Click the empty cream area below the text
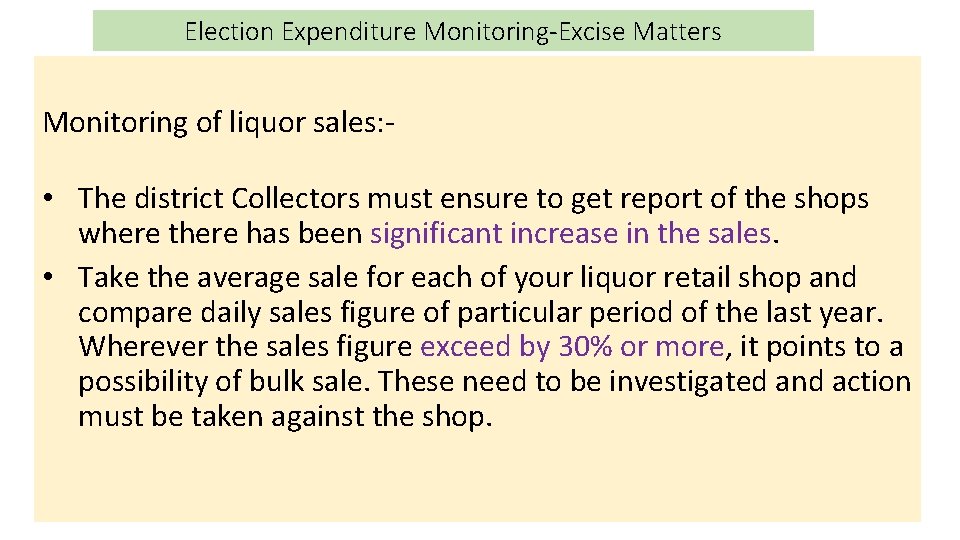Viewport: 960px width, 540px height. [478, 480]
